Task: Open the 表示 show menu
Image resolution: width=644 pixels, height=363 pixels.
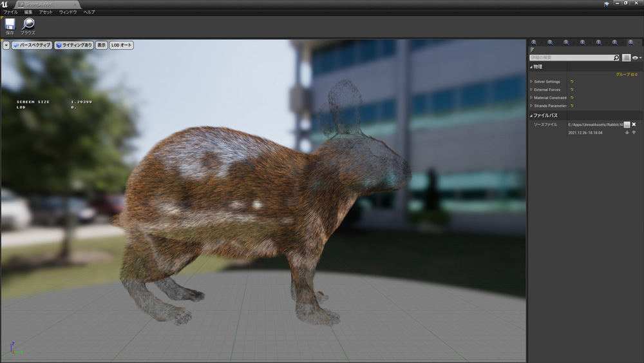Action: (x=102, y=45)
